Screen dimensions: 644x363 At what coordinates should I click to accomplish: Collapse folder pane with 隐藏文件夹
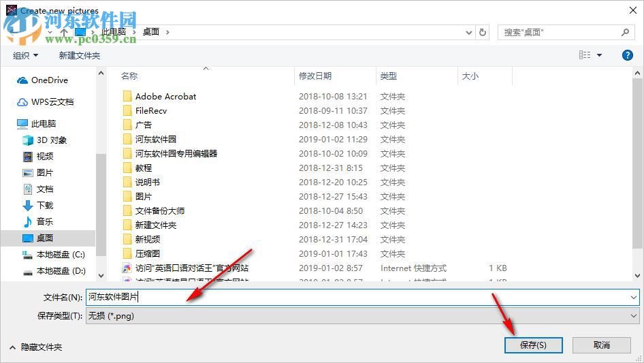click(35, 347)
